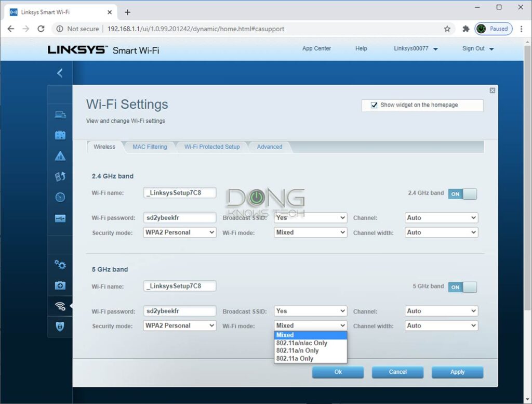
Task: Apply the Wi-Fi settings changes
Action: coord(457,372)
